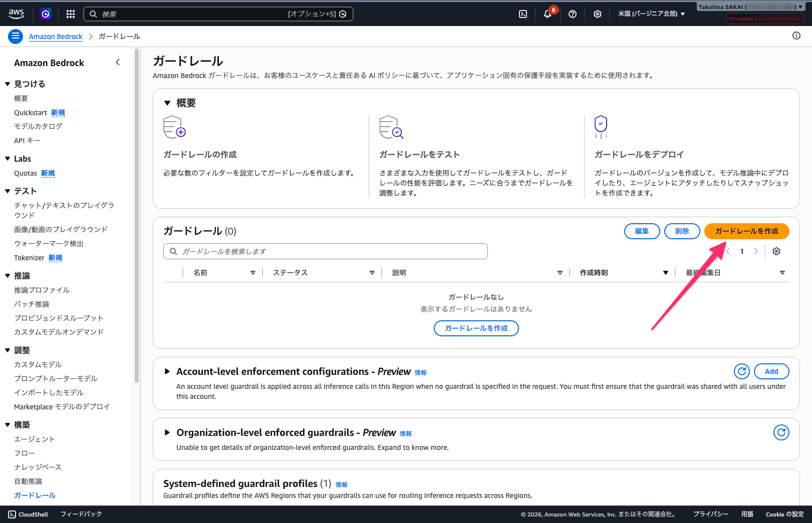Open 推論プロファイル in the sidebar

(x=42, y=290)
